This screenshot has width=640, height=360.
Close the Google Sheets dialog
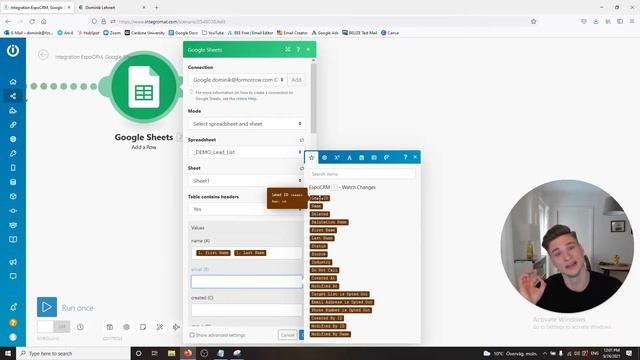(x=308, y=49)
